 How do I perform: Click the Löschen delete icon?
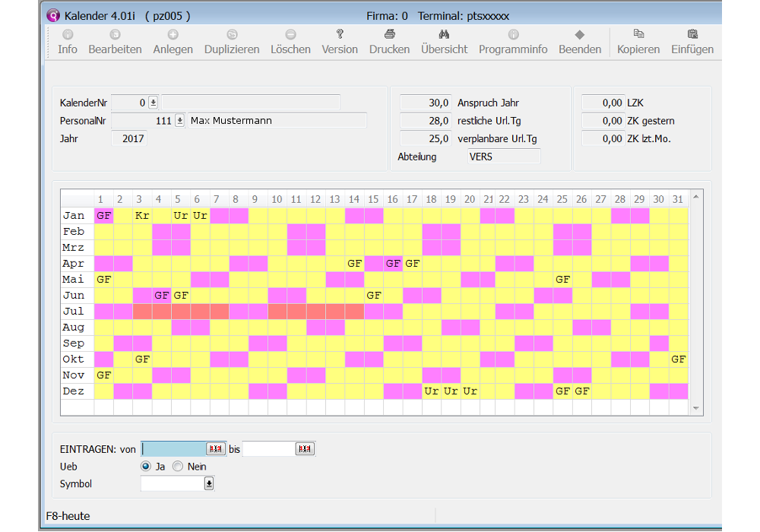pyautogui.click(x=290, y=35)
